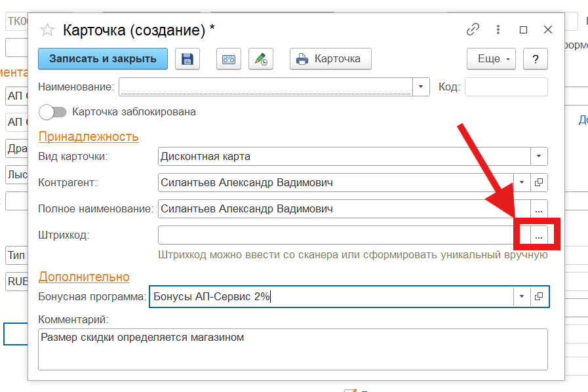Copy link using the chain icon

pyautogui.click(x=473, y=29)
